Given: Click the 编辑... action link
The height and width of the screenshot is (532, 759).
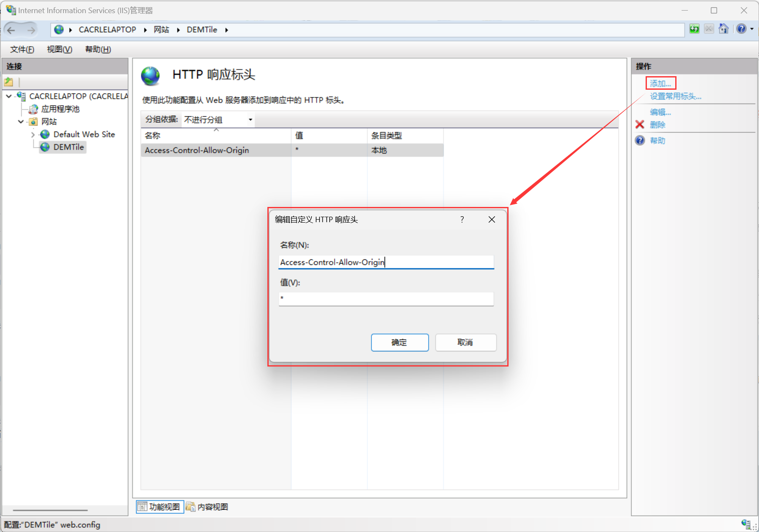Looking at the screenshot, I should (660, 112).
